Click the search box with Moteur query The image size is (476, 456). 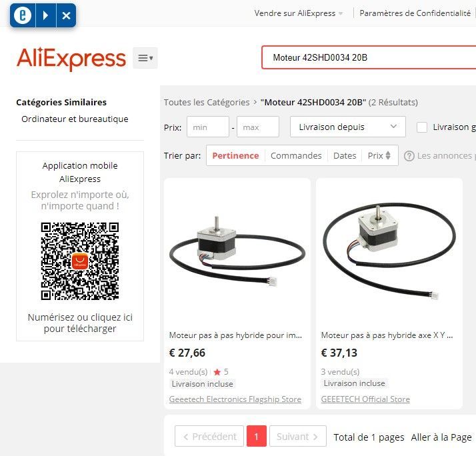point(369,57)
